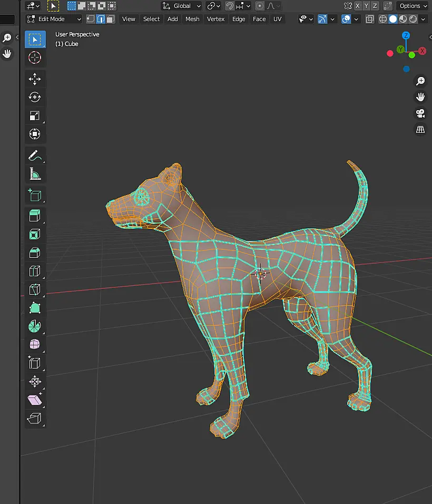Choose the Extrude Region tool
The height and width of the screenshot is (504, 432).
pyautogui.click(x=35, y=215)
